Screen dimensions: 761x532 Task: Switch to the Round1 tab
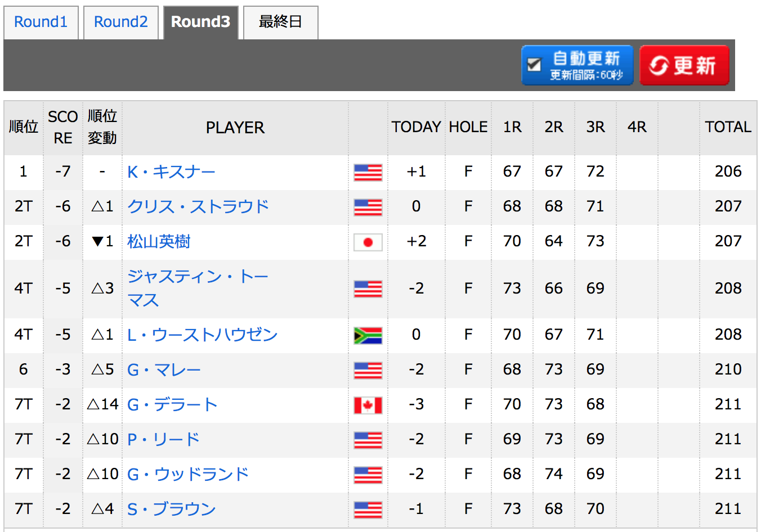(x=41, y=22)
